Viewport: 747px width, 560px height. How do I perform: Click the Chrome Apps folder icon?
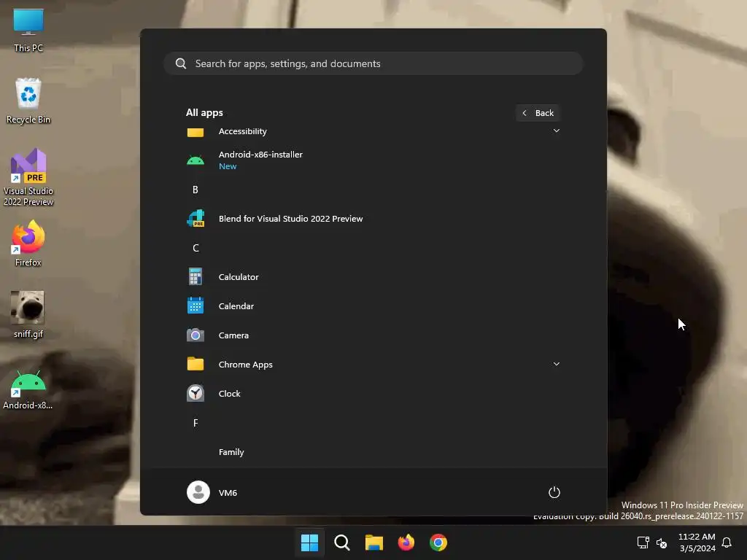[196, 365]
